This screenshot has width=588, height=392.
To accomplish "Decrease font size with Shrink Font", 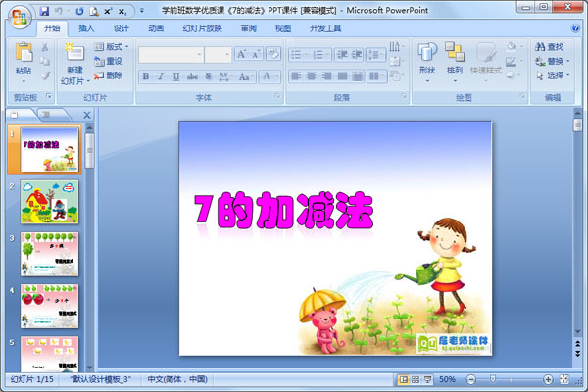I will [256, 55].
